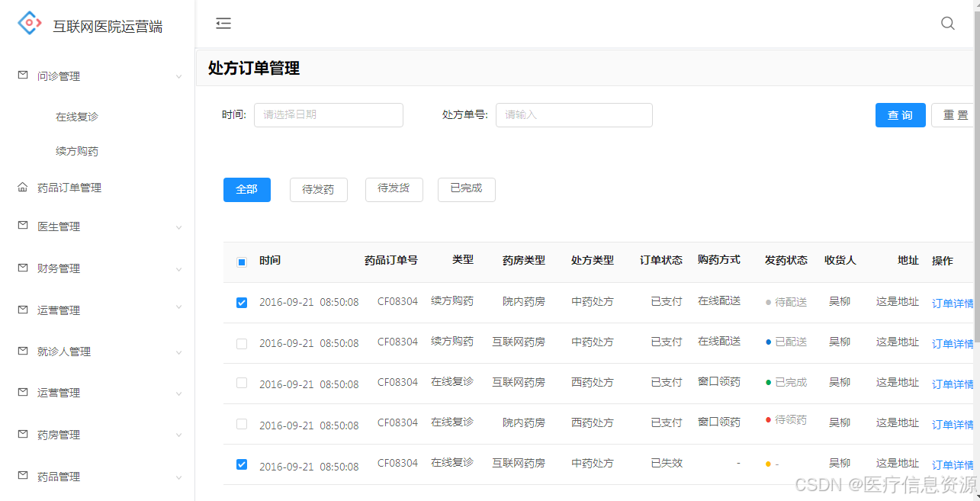
Task: Click the 处方订单管理 page title
Action: pyautogui.click(x=254, y=68)
